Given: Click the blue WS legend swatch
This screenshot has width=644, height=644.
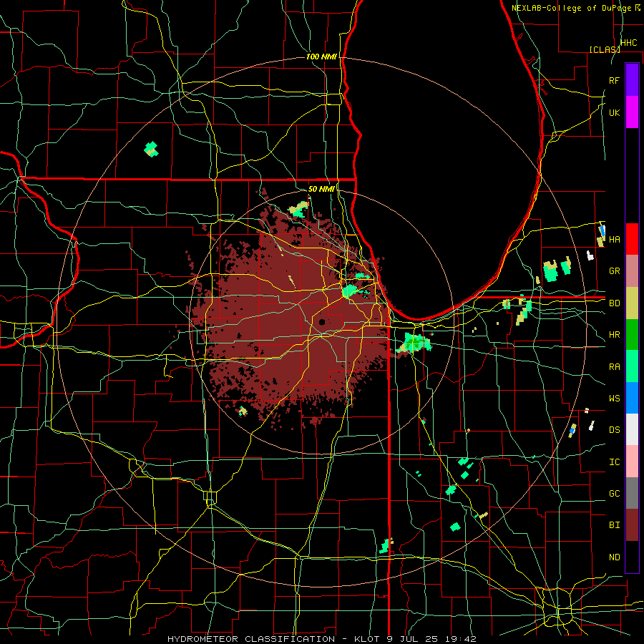Looking at the screenshot, I should (x=632, y=398).
